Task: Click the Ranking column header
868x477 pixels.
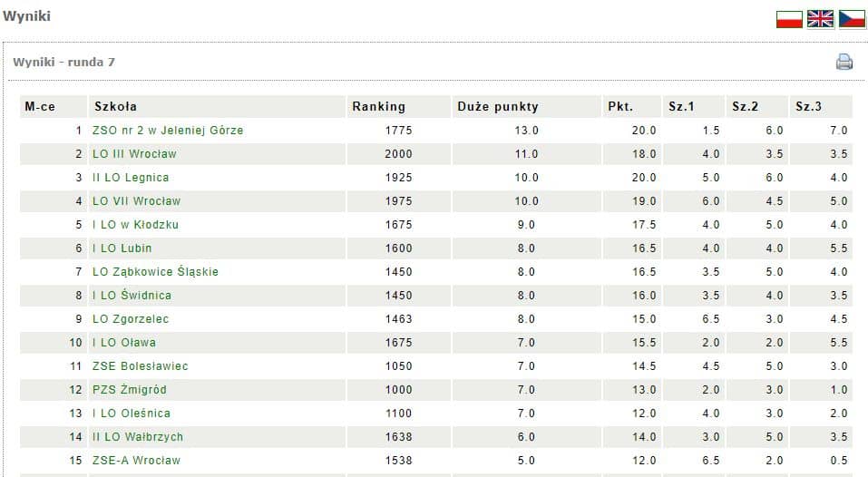Action: [378, 107]
